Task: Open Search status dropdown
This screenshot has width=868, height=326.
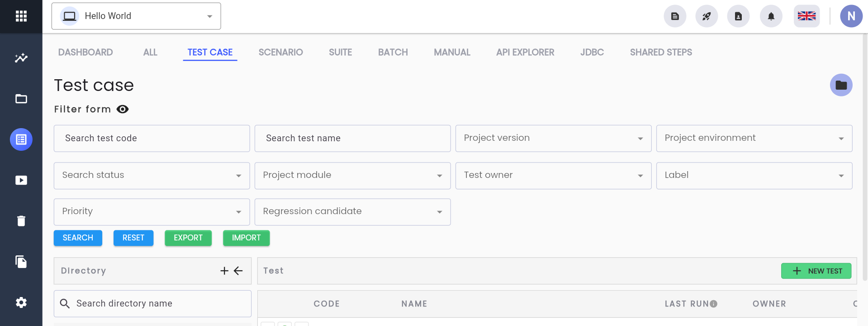Action: (x=152, y=176)
